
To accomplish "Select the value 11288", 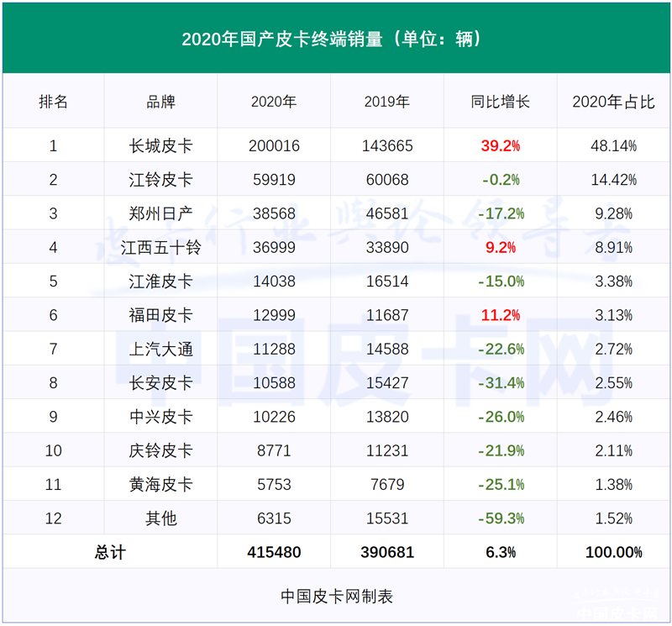I will pos(274,349).
